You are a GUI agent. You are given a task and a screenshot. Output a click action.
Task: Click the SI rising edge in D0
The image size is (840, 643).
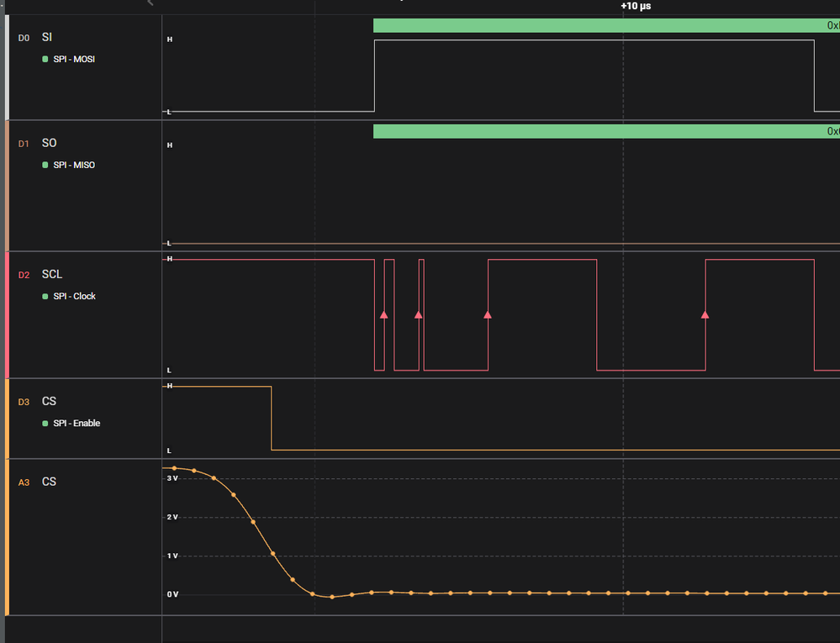pos(374,76)
